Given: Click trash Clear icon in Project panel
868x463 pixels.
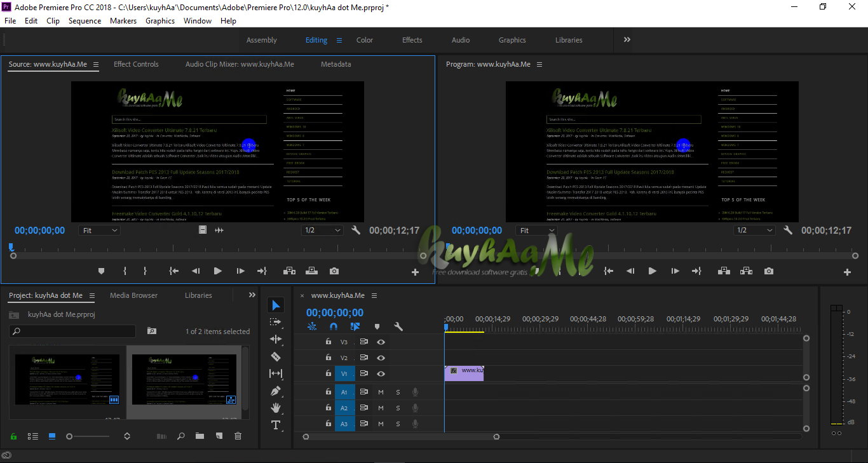Looking at the screenshot, I should click(x=238, y=436).
